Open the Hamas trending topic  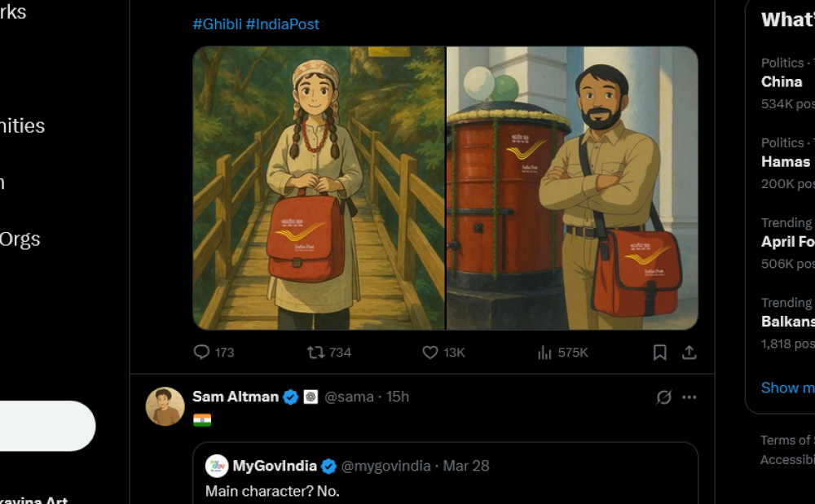pyautogui.click(x=785, y=161)
